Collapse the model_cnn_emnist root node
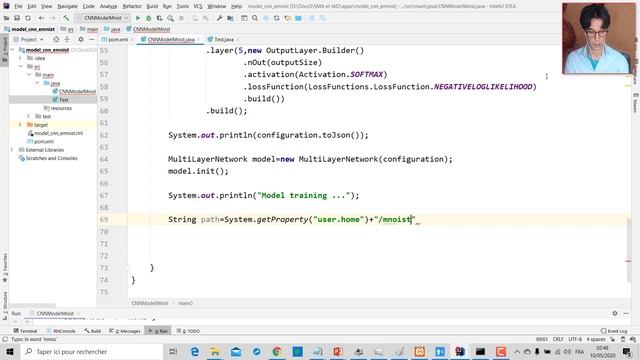This screenshot has height=360, width=640. pyautogui.click(x=12, y=50)
